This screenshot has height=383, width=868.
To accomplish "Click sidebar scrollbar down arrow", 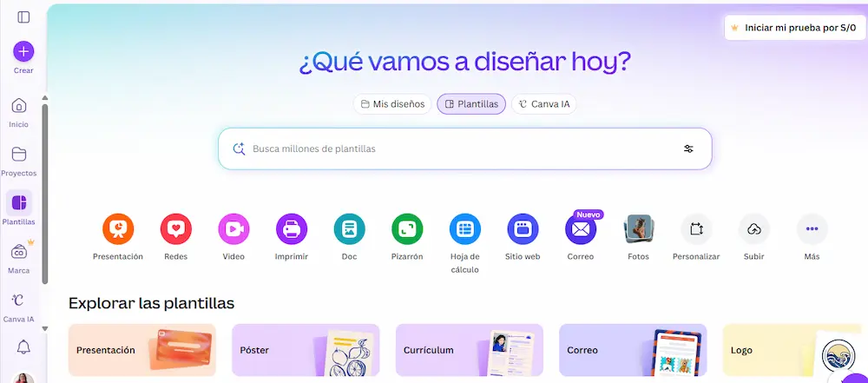I will click(x=45, y=328).
